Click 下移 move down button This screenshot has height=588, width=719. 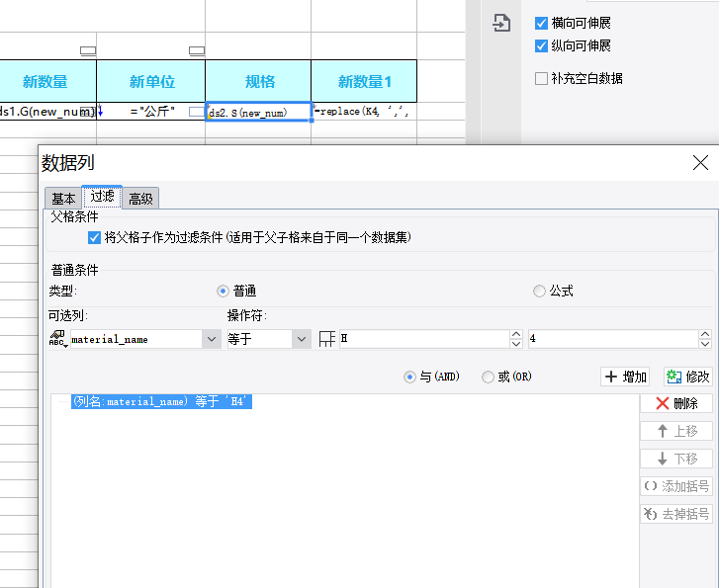pyautogui.click(x=676, y=459)
